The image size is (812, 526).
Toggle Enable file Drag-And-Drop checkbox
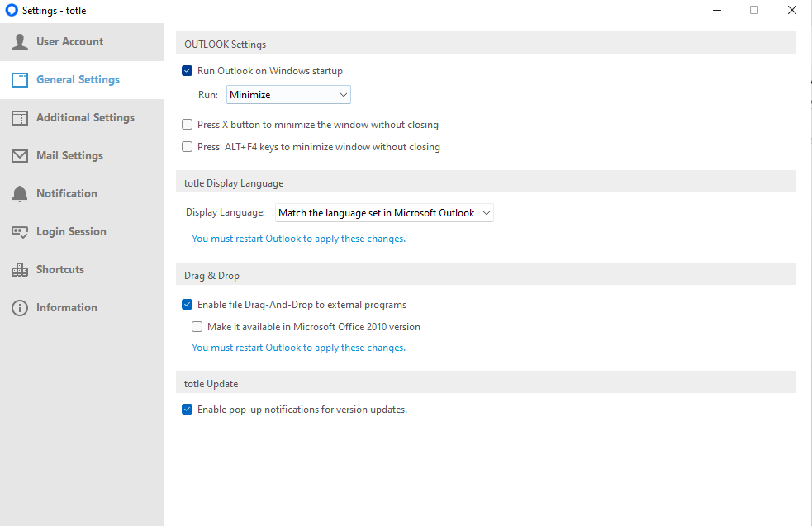pyautogui.click(x=187, y=305)
